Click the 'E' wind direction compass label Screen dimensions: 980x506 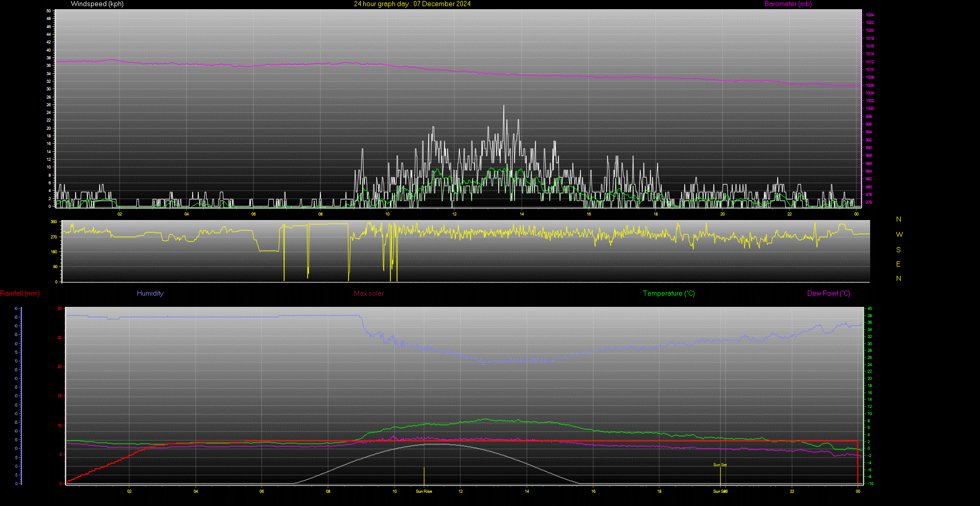coord(898,264)
